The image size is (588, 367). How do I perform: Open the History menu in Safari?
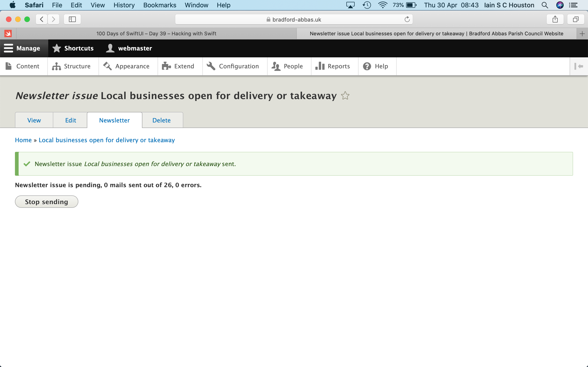tap(124, 5)
